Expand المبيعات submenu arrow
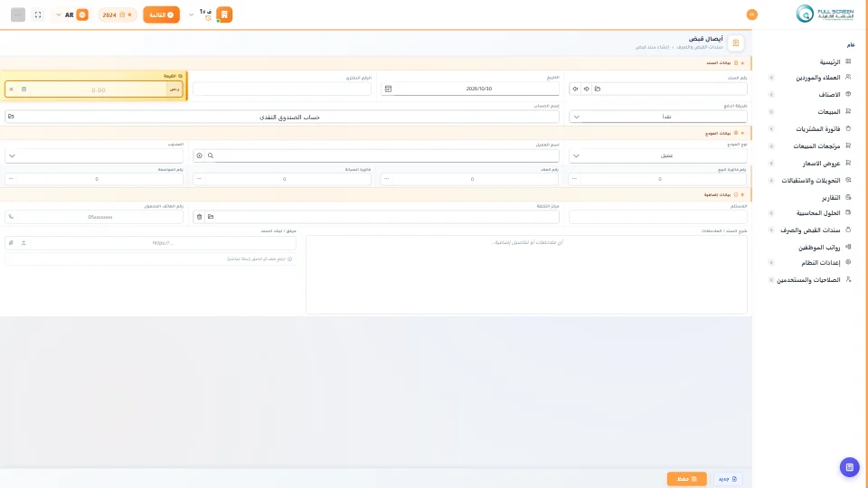 [x=771, y=112]
